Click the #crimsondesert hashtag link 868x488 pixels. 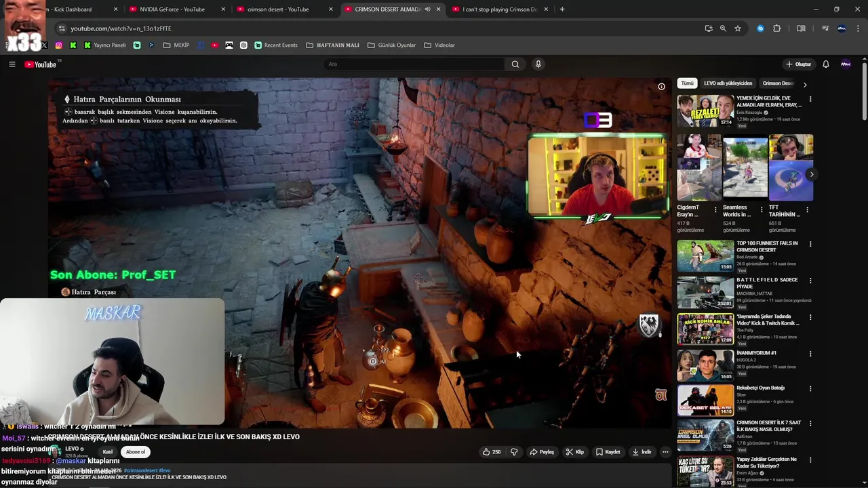coord(142,470)
